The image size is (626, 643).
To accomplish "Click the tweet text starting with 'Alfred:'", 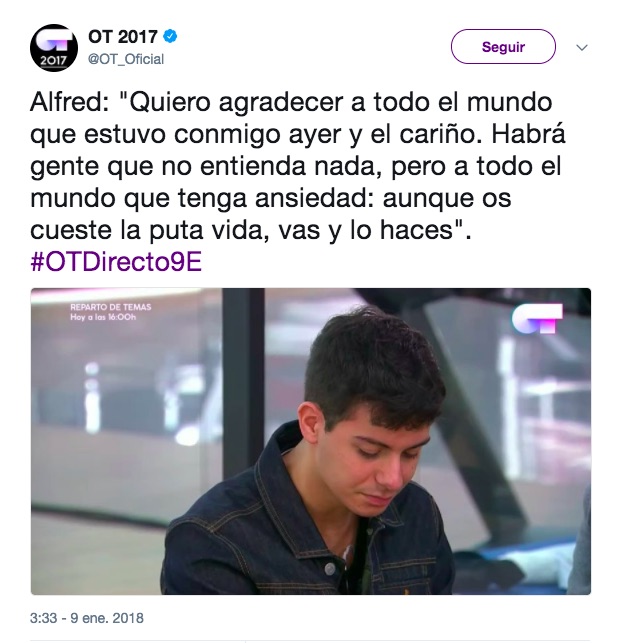I will tap(298, 166).
